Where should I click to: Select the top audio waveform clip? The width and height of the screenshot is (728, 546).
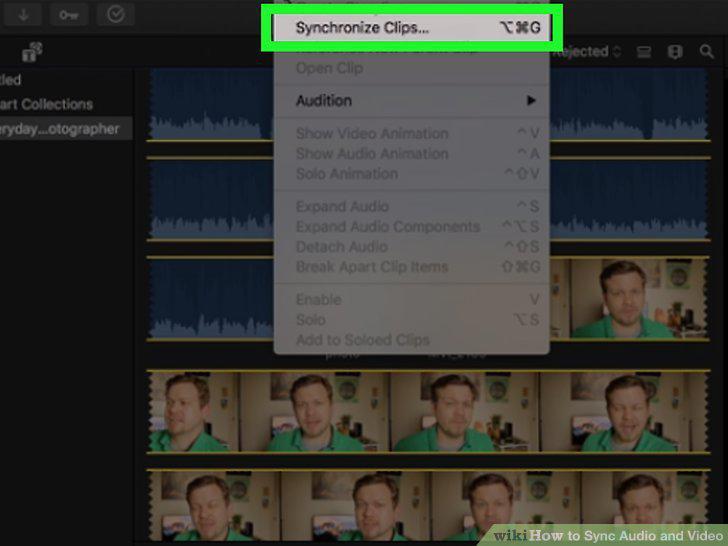[x=211, y=104]
